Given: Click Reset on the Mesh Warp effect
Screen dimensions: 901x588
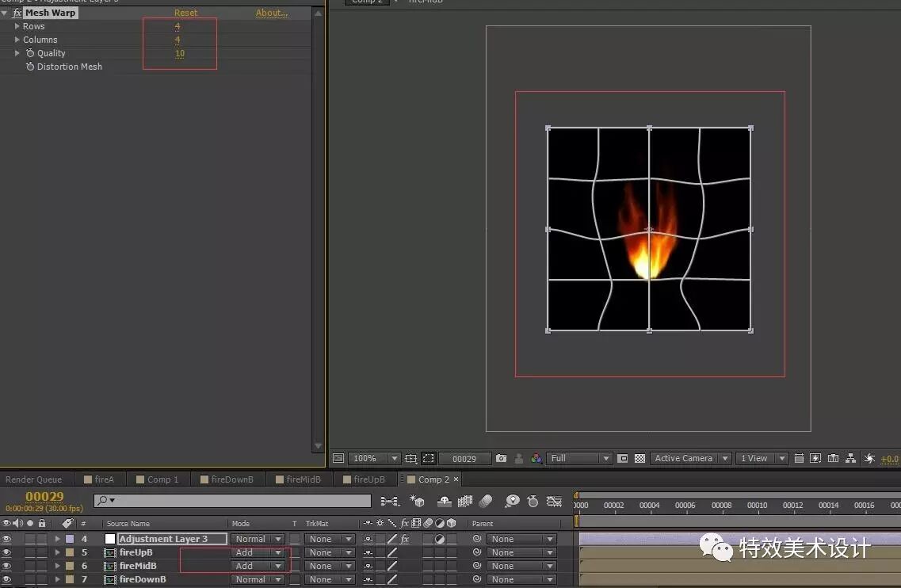Looking at the screenshot, I should (x=185, y=13).
